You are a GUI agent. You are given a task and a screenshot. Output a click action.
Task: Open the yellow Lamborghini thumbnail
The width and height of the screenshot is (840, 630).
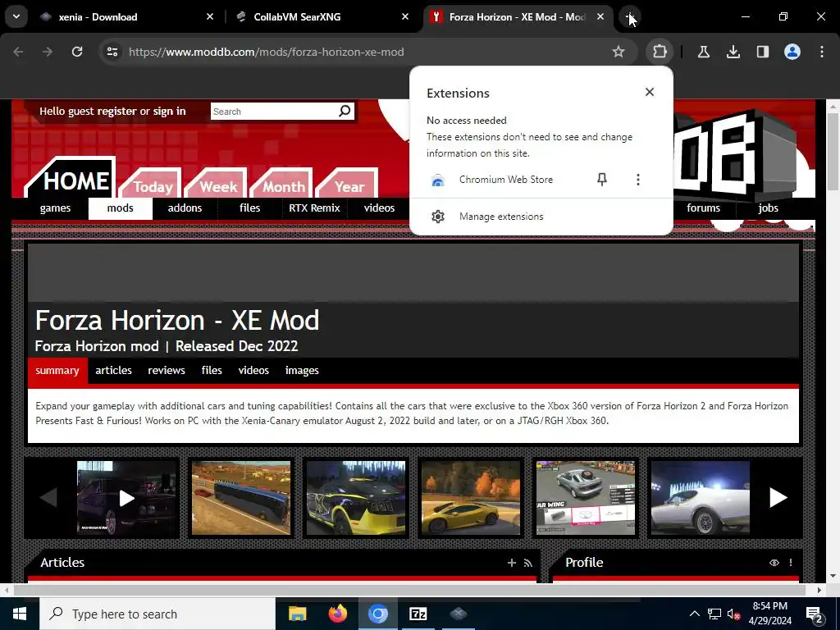point(471,498)
